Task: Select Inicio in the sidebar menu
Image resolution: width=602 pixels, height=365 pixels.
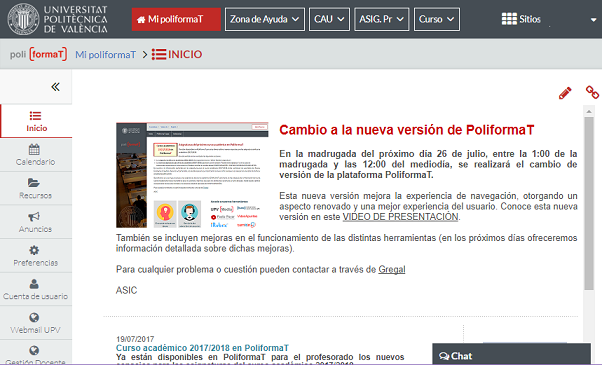Action: pos(36,121)
